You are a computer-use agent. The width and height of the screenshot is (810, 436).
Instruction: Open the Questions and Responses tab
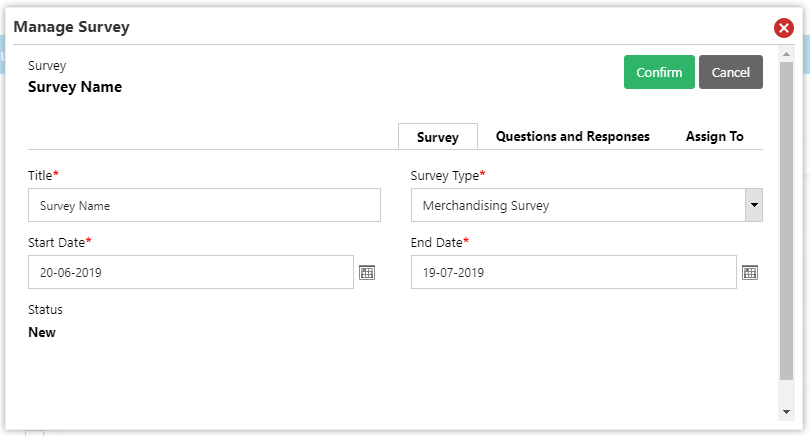pyautogui.click(x=572, y=136)
